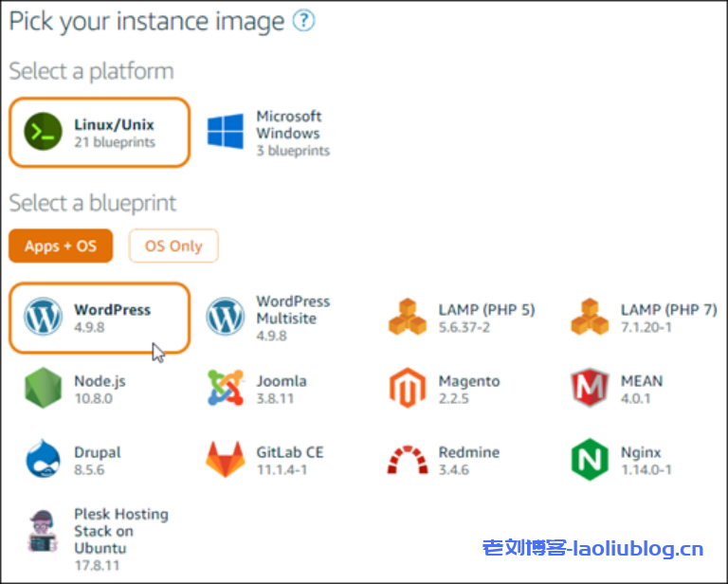Pick the Nginx logo icon
This screenshot has width=728, height=584.
coord(589,461)
